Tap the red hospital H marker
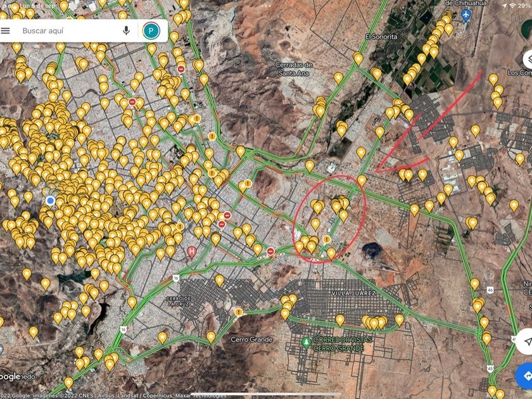532x399 pixels. pyautogui.click(x=193, y=251)
